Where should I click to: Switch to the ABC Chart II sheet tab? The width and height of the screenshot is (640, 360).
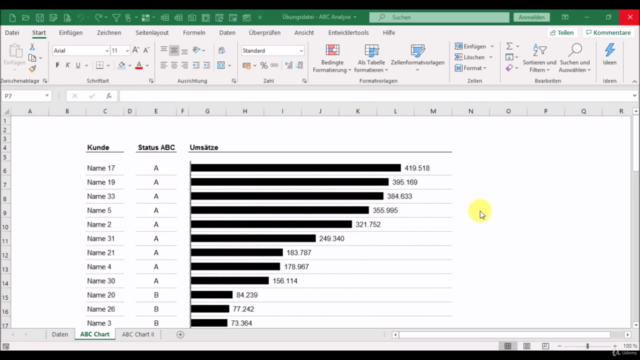(138, 334)
